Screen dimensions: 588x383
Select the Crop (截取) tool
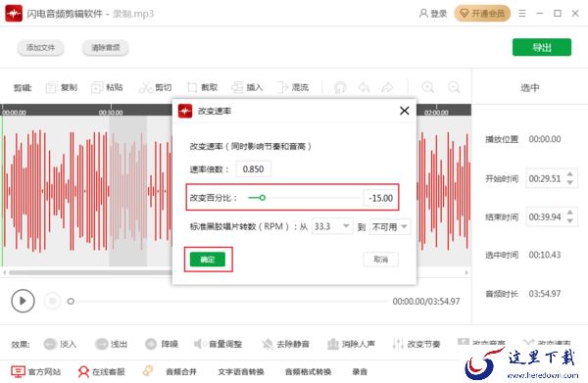202,87
